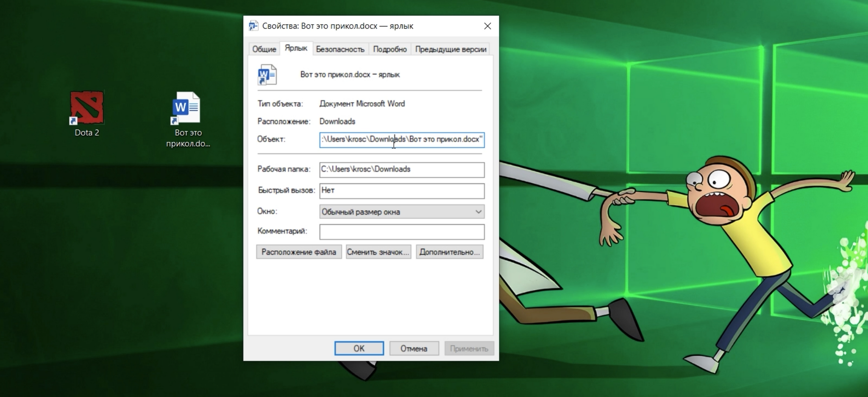
Task: Open the Предыдущие версии tab
Action: click(451, 49)
